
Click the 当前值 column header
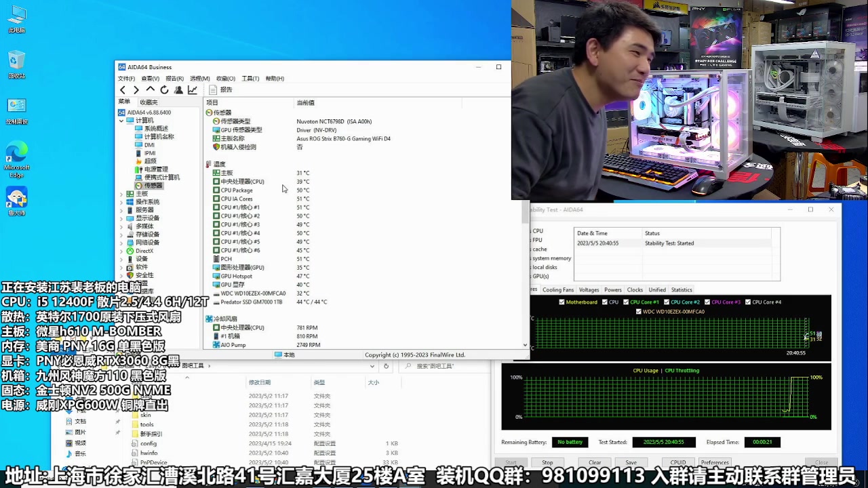click(x=305, y=103)
